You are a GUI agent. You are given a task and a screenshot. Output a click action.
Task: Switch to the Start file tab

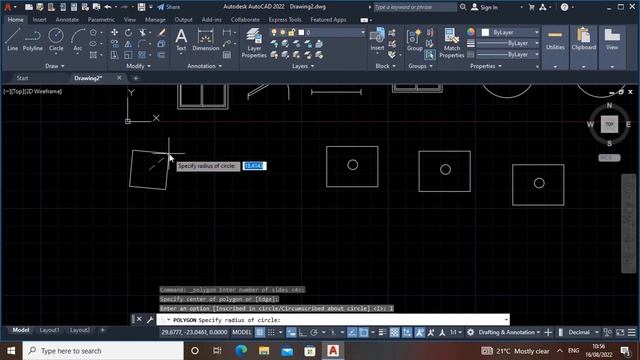click(x=22, y=78)
